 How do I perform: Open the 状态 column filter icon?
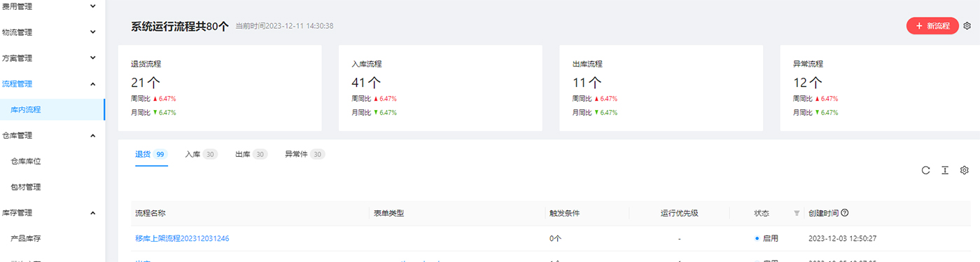click(x=797, y=213)
